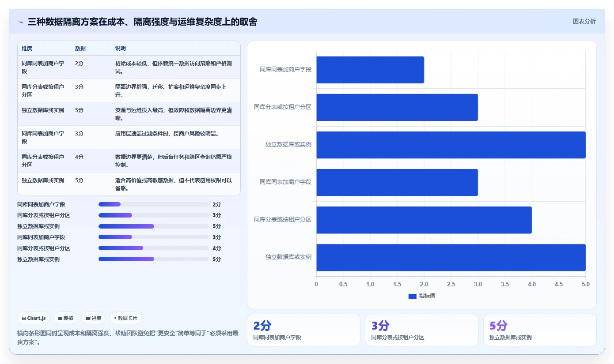Image resolution: width=614 pixels, height=364 pixels.
Task: Click the x-axis tick label 4.5
Action: [x=559, y=284]
